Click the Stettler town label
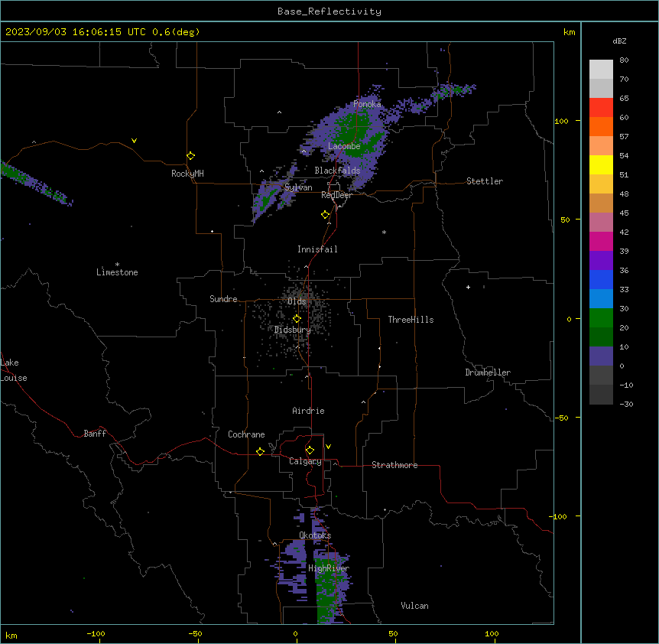 [x=485, y=181]
